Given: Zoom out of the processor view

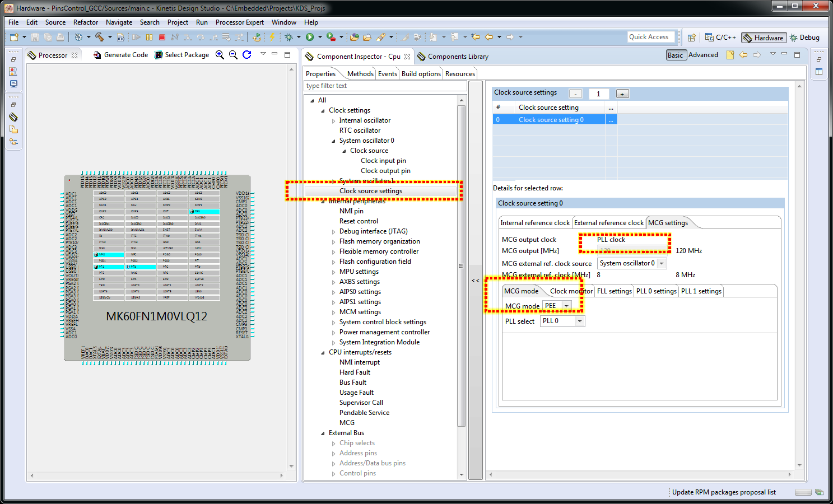Looking at the screenshot, I should click(x=233, y=55).
